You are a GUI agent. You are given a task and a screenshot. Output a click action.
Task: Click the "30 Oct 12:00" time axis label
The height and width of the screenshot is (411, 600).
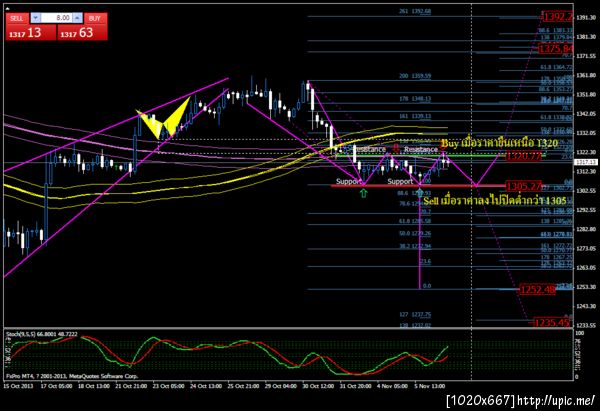[318, 386]
